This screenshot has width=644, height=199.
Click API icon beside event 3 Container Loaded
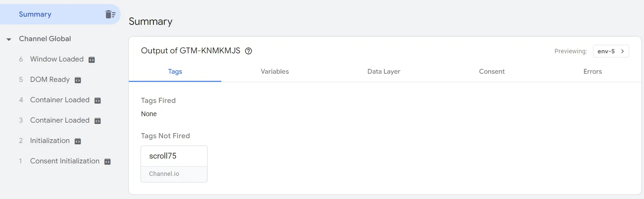(x=98, y=121)
